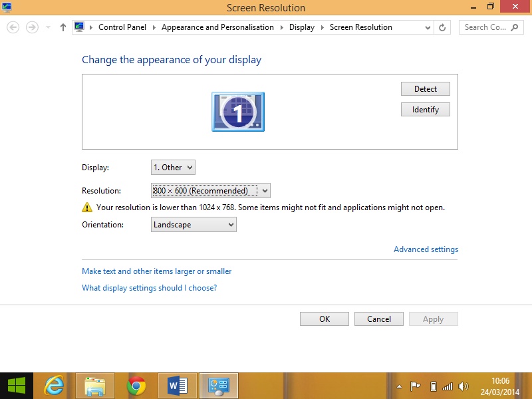Go back with the Back arrow
The height and width of the screenshot is (399, 532).
click(13, 27)
